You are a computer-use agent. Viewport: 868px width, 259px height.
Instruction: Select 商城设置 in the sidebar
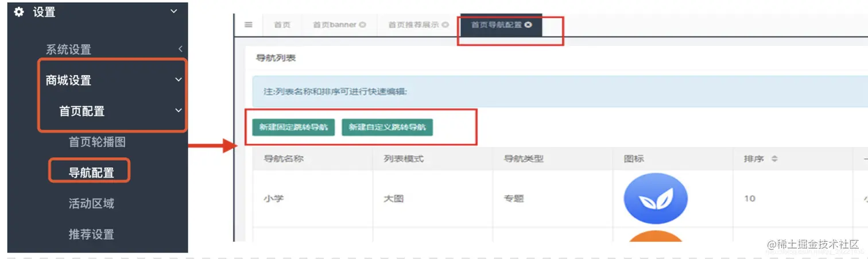point(68,80)
